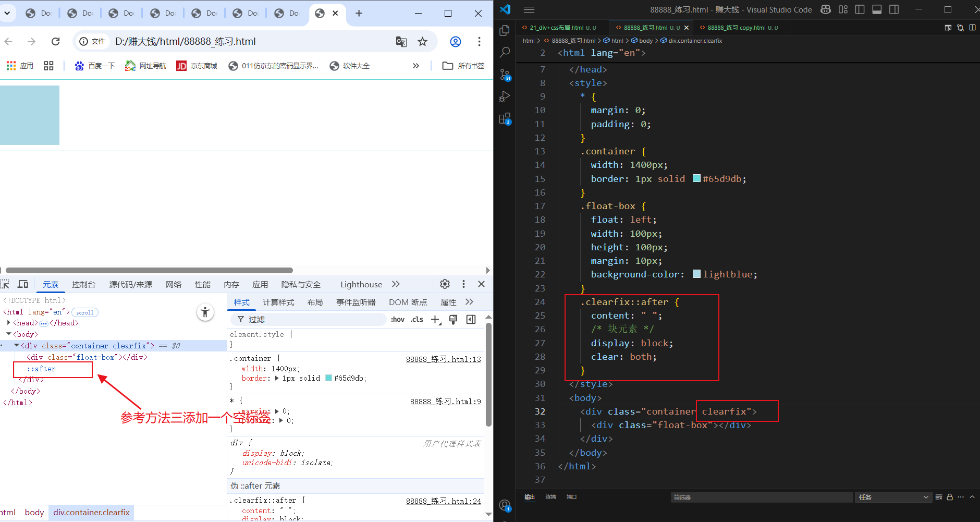Open the Explorer view in VS Code

tap(505, 31)
